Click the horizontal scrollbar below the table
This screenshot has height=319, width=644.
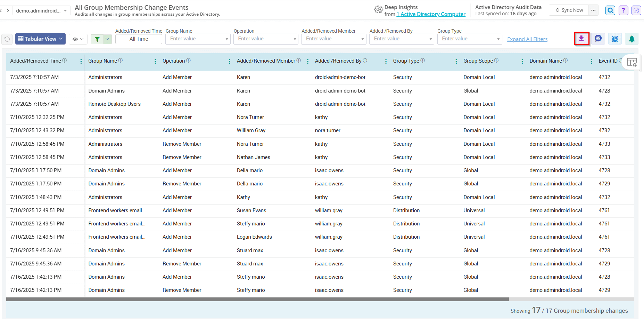[257, 299]
